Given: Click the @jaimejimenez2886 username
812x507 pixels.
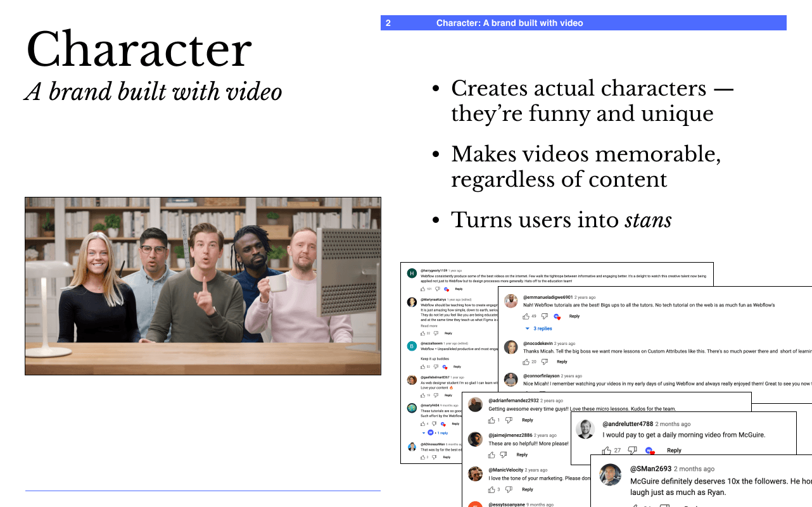Looking at the screenshot, I should (511, 435).
